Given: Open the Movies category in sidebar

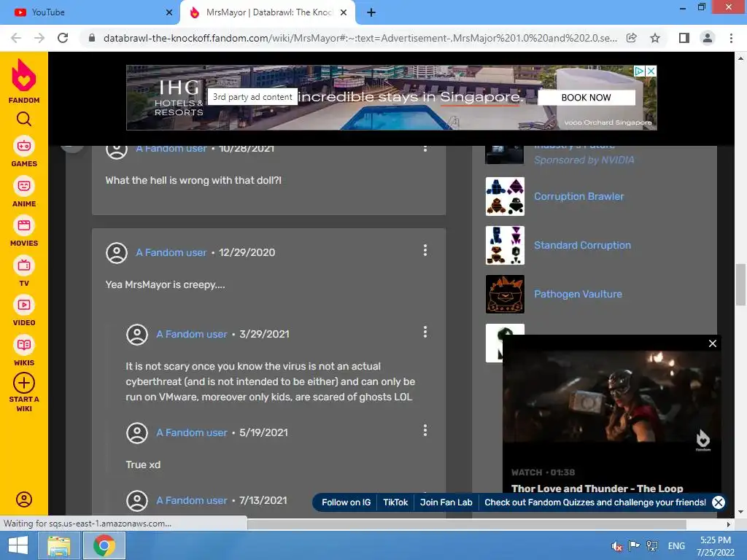Looking at the screenshot, I should (x=24, y=231).
